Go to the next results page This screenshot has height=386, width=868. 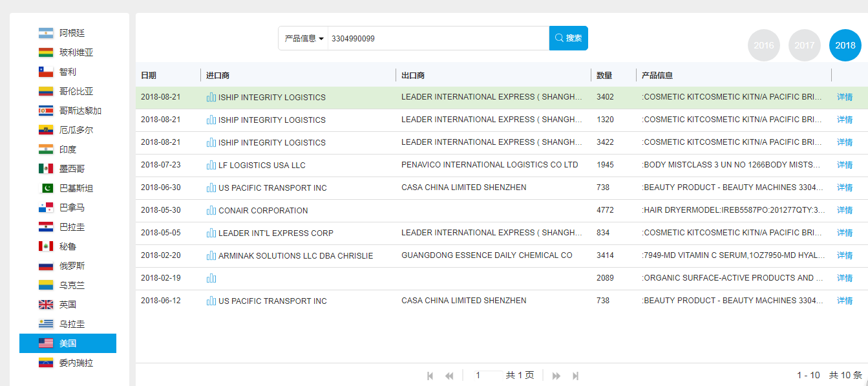[x=556, y=376]
